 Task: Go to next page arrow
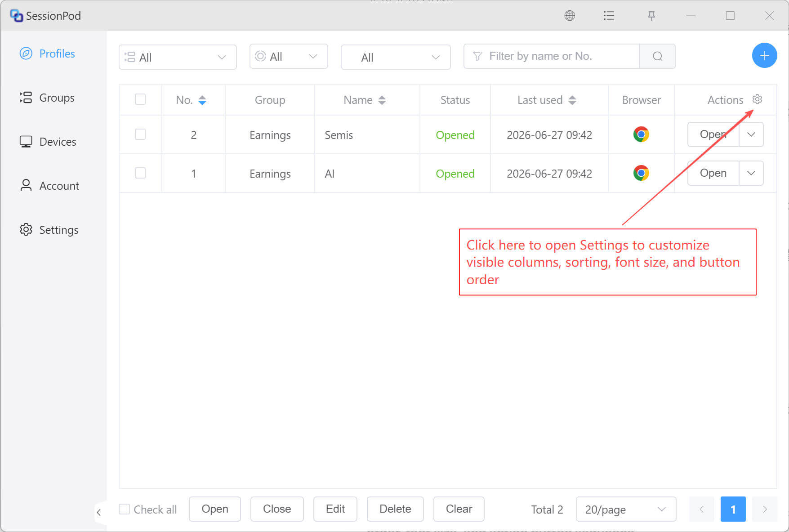[765, 509]
